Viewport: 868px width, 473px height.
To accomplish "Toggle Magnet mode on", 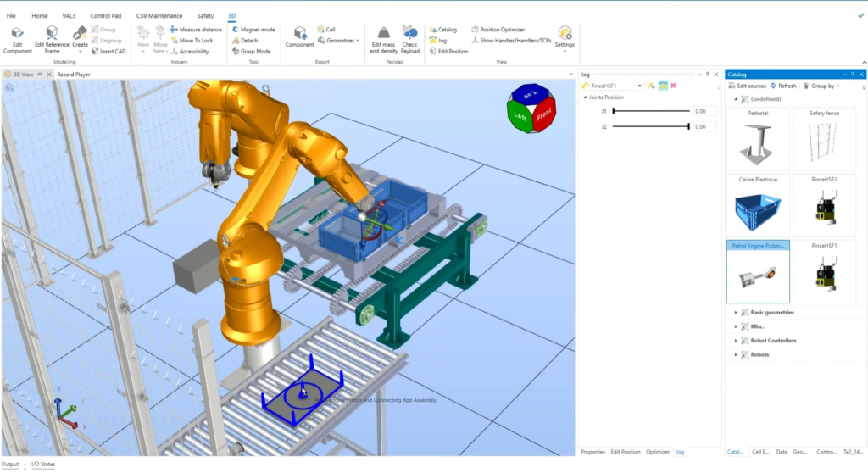I will click(253, 30).
